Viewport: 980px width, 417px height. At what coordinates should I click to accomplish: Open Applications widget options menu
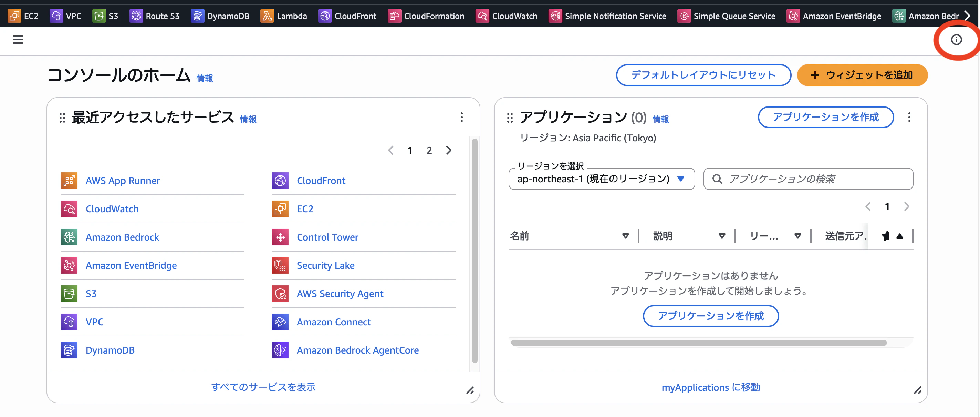coord(910,117)
